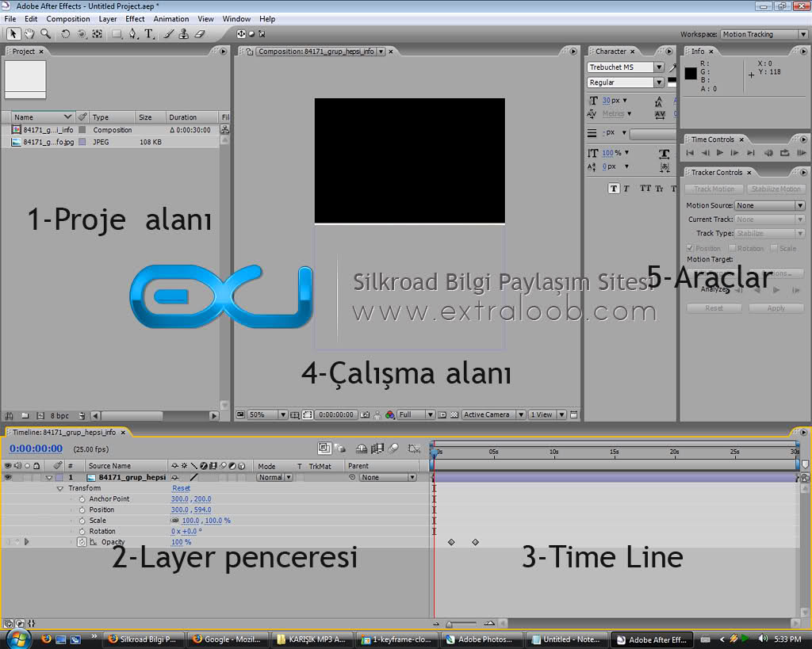812x649 pixels.
Task: Toggle Rotation property stopwatch
Action: tap(82, 532)
